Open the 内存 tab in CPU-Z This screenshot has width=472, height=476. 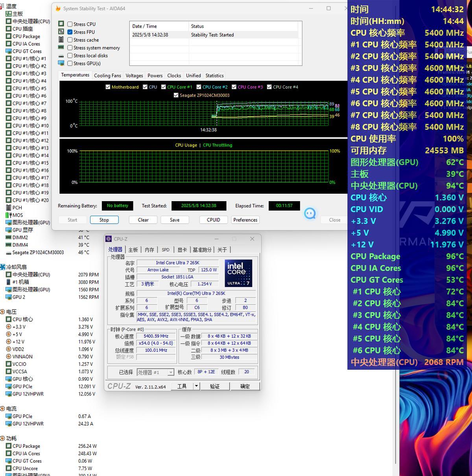tap(149, 250)
